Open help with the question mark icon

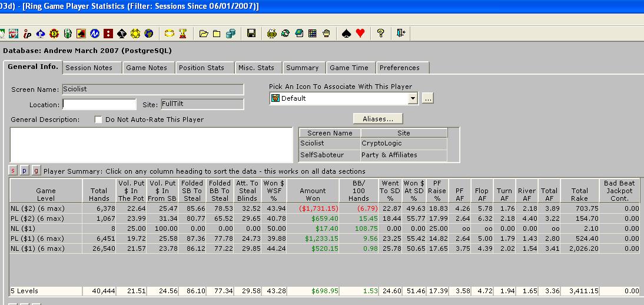click(381, 34)
